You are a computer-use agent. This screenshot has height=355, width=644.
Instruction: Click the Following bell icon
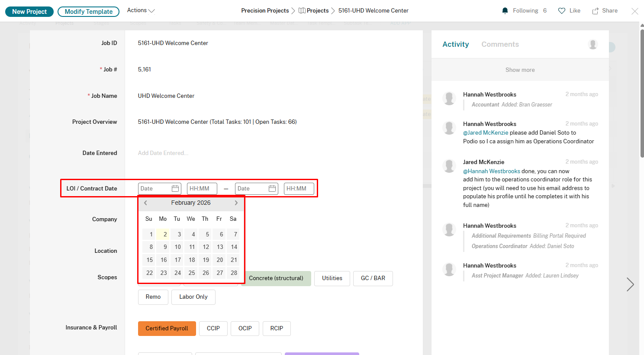click(x=505, y=11)
